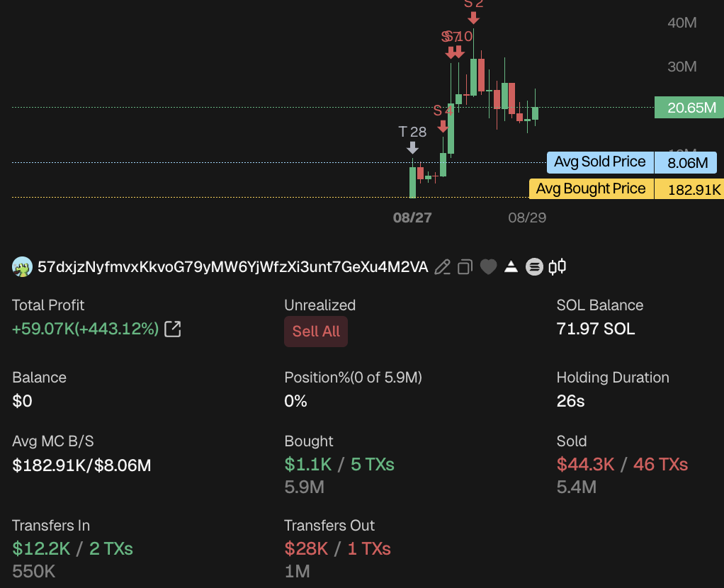Click the 5.9M bought amount text
The width and height of the screenshot is (724, 588).
tap(305, 487)
